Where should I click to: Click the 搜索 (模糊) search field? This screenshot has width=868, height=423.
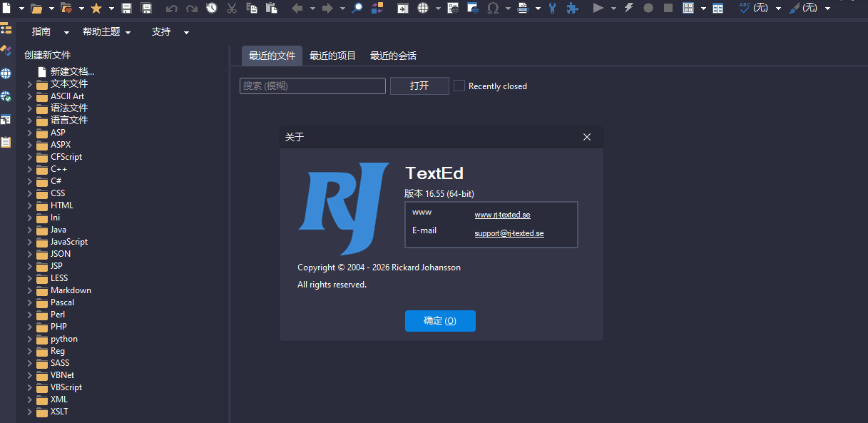point(312,86)
